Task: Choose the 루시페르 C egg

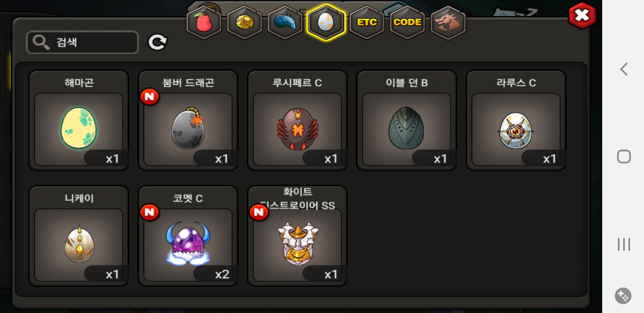Action: [x=297, y=120]
